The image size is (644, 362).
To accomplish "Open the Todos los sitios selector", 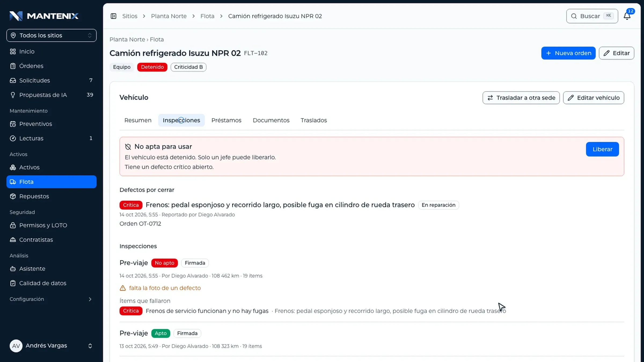I will tap(52, 35).
